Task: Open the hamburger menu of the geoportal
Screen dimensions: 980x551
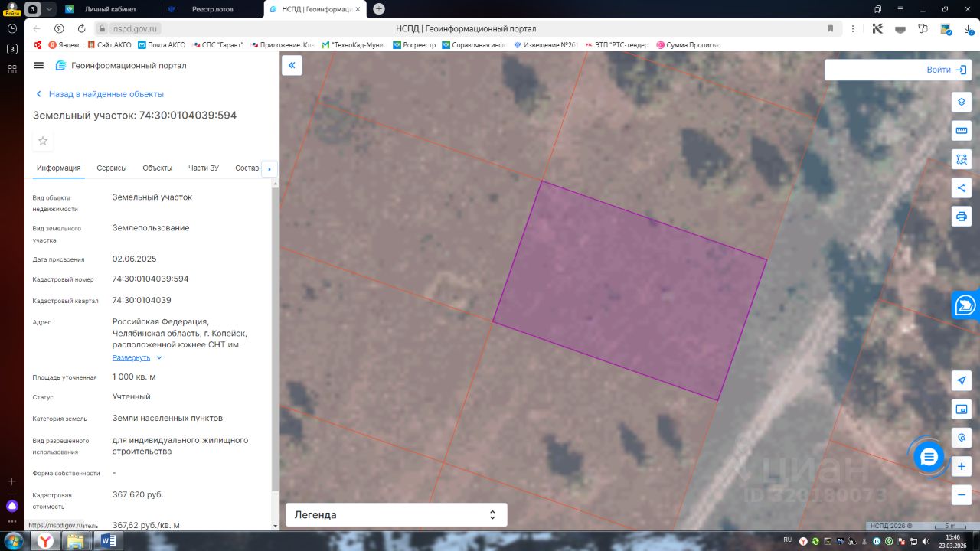Action: (39, 66)
